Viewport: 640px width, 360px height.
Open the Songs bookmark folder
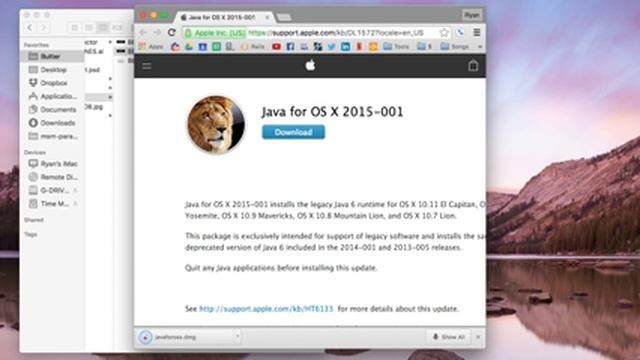(454, 47)
